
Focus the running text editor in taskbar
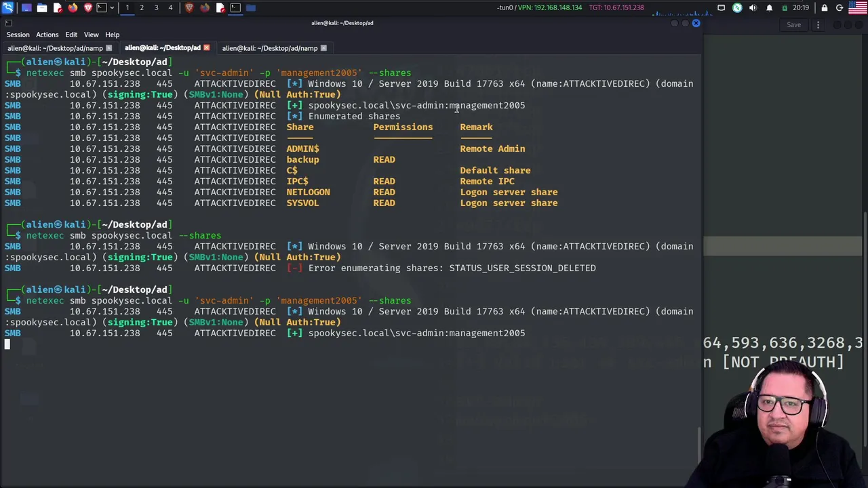coord(220,7)
